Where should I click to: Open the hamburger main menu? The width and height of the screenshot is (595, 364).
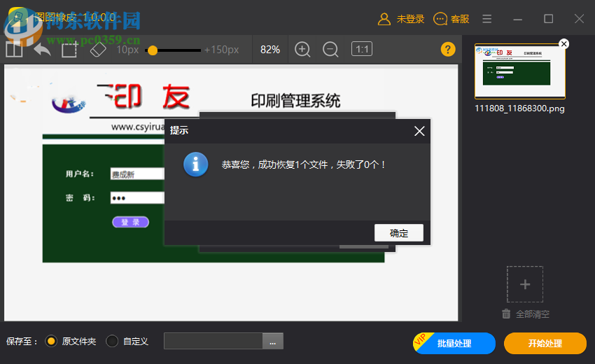(487, 19)
